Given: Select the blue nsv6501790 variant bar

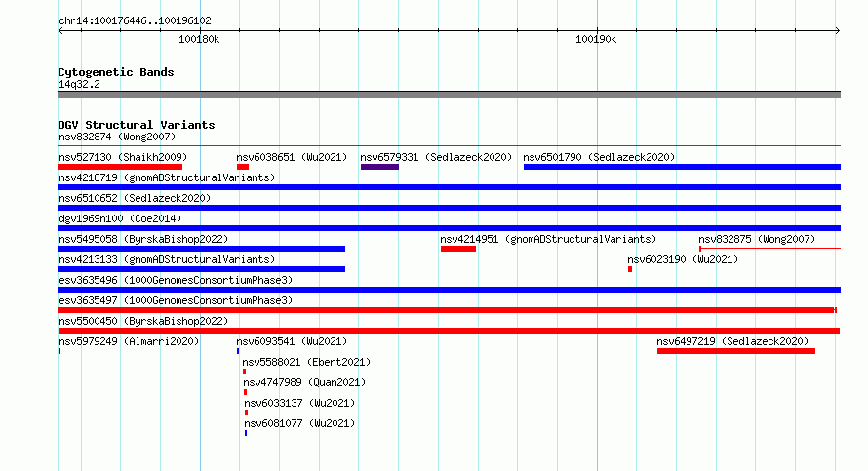Looking at the screenshot, I should (x=682, y=167).
